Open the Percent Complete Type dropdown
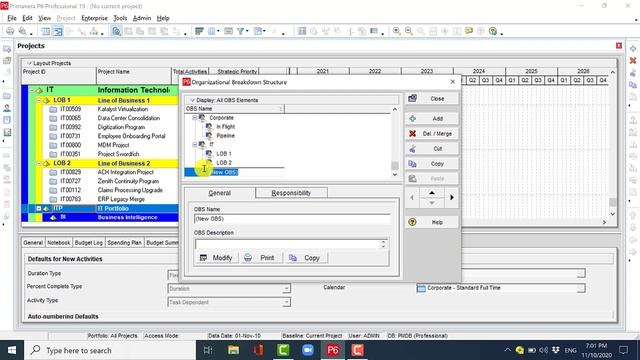This screenshot has height=360, width=640. [287, 289]
